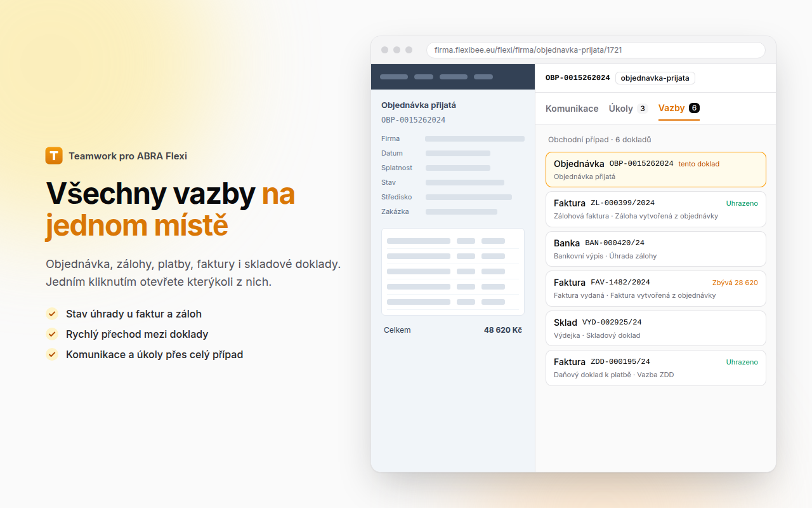Click the Splatnost field label
This screenshot has height=508, width=812.
coord(396,168)
